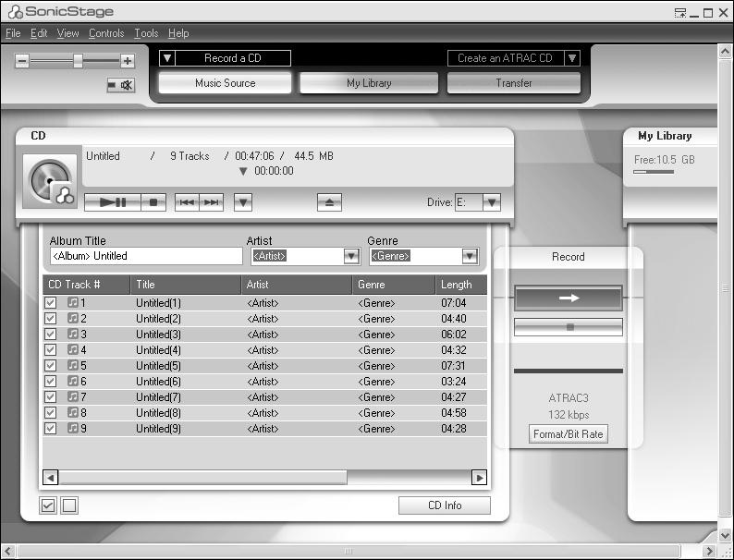734x560 pixels.
Task: Uncheck track 1 checkbox
Action: pos(50,303)
